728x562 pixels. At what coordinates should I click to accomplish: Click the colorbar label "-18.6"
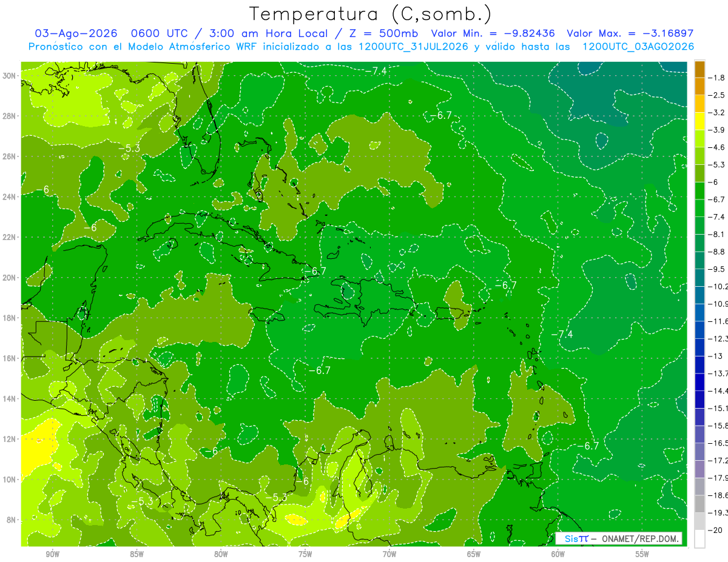[718, 495]
